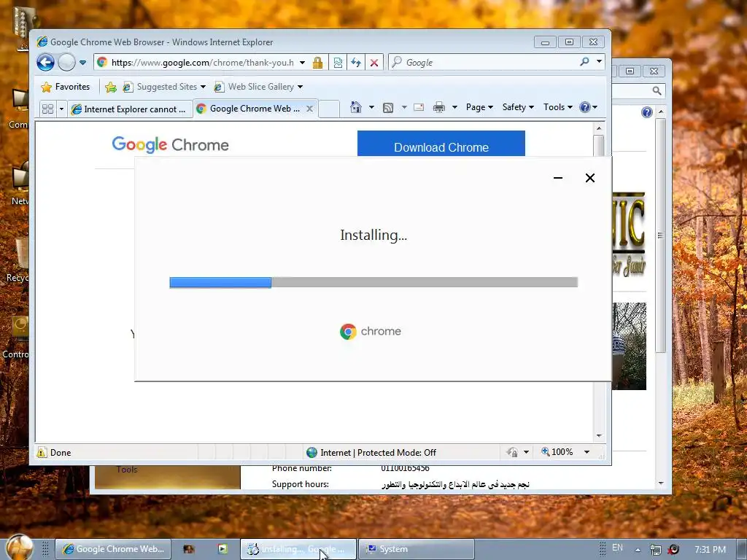Open the recent pages dropdown arrow

(x=82, y=63)
